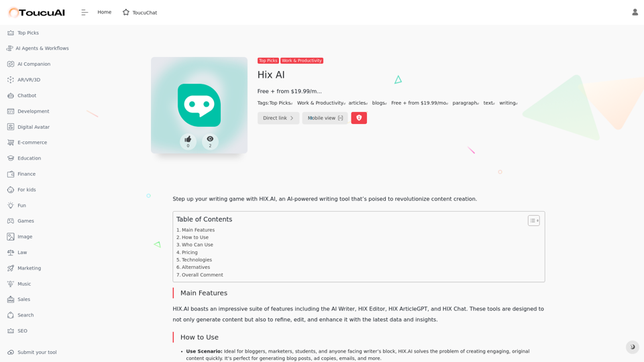
Task: Click the AR/VR/3D sidebar icon
Action: 11,80
